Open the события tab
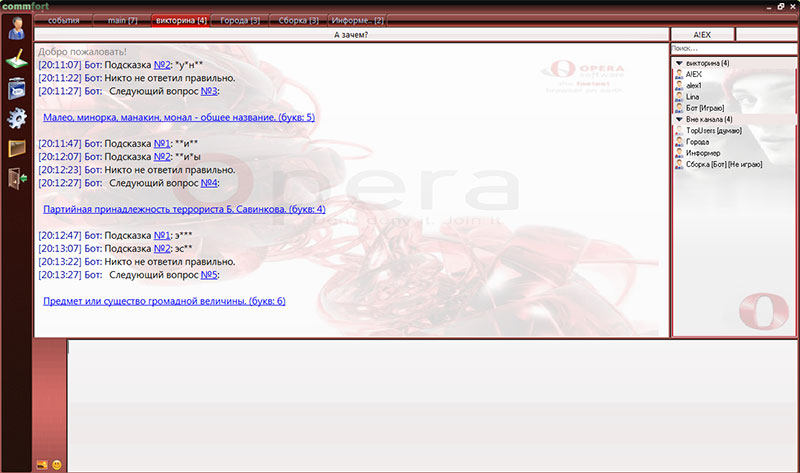The image size is (800, 473). [x=62, y=20]
